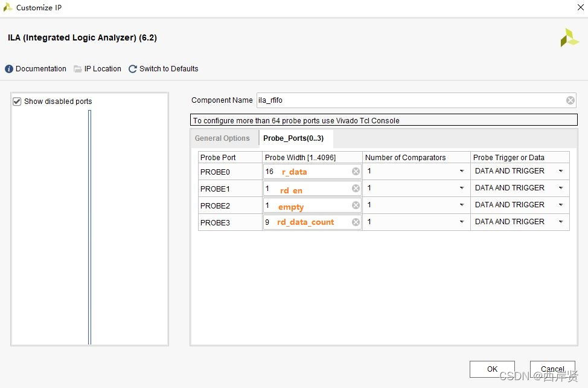Open PROBE3 Number of Comparators dropdown
The image size is (588, 388).
(462, 222)
